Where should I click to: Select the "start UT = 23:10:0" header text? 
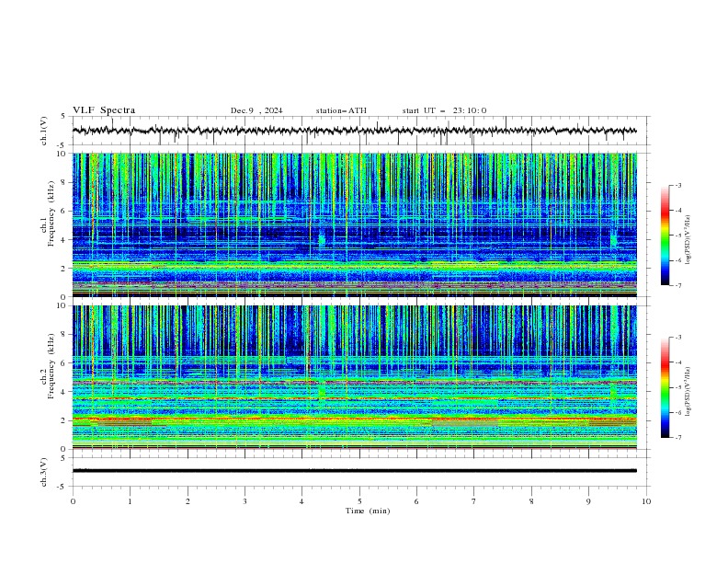tap(444, 110)
